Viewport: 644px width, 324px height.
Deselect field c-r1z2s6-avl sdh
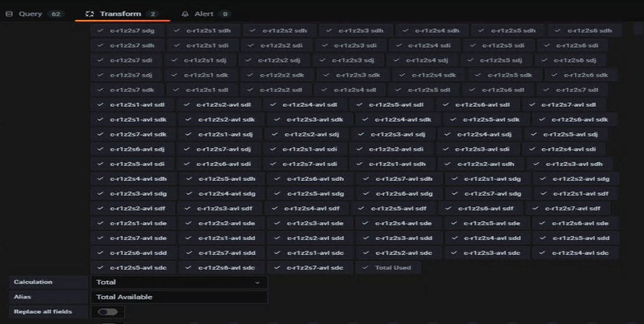click(x=311, y=179)
